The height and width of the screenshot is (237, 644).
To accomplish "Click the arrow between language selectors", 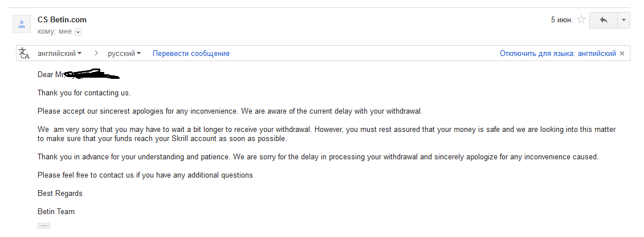I will coord(96,53).
